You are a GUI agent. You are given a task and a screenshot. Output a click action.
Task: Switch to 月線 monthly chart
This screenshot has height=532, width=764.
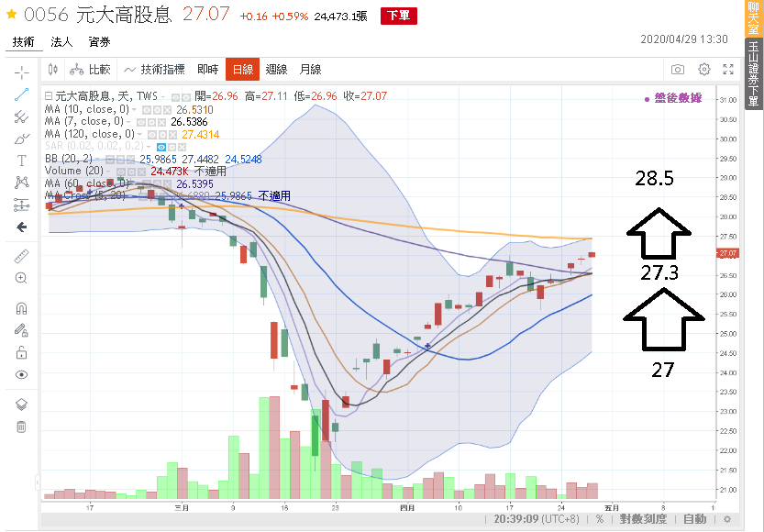pyautogui.click(x=310, y=70)
